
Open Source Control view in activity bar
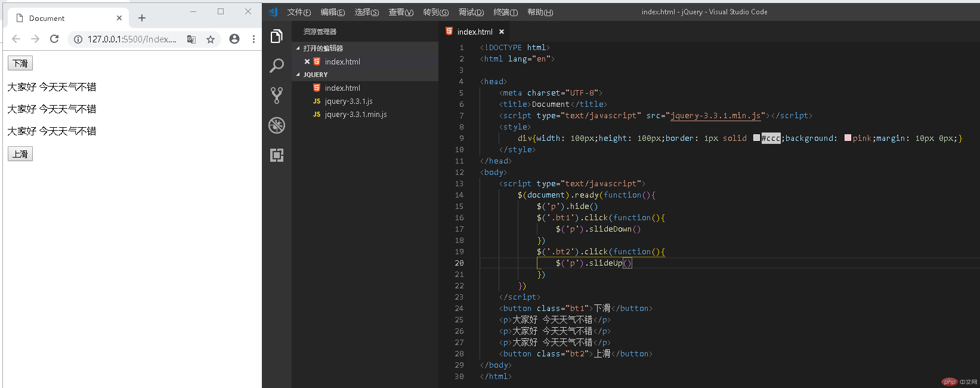click(x=276, y=96)
